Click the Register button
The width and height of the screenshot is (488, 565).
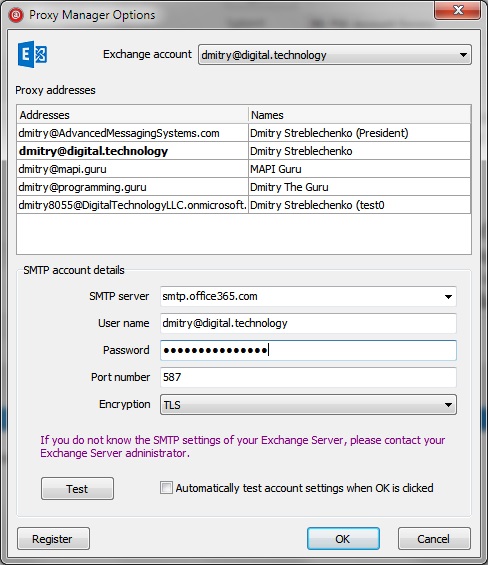click(53, 539)
